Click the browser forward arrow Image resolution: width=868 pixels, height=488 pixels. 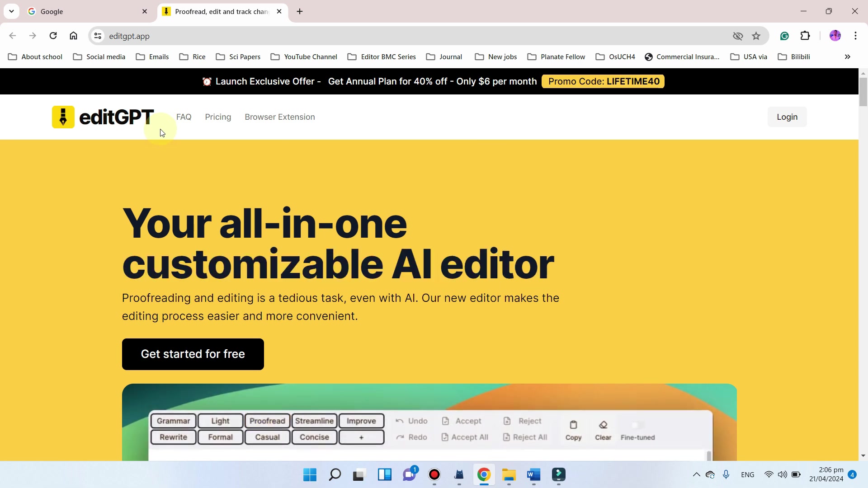point(33,36)
